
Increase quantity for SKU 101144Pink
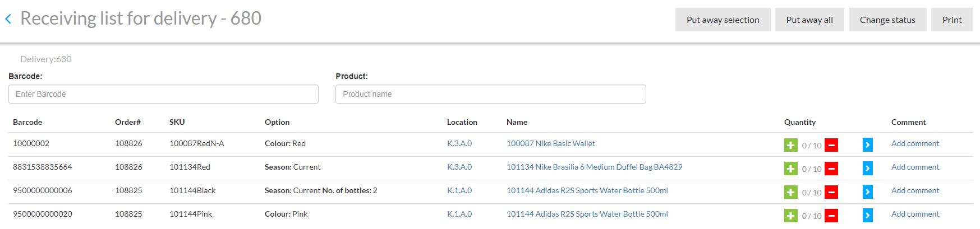790,216
